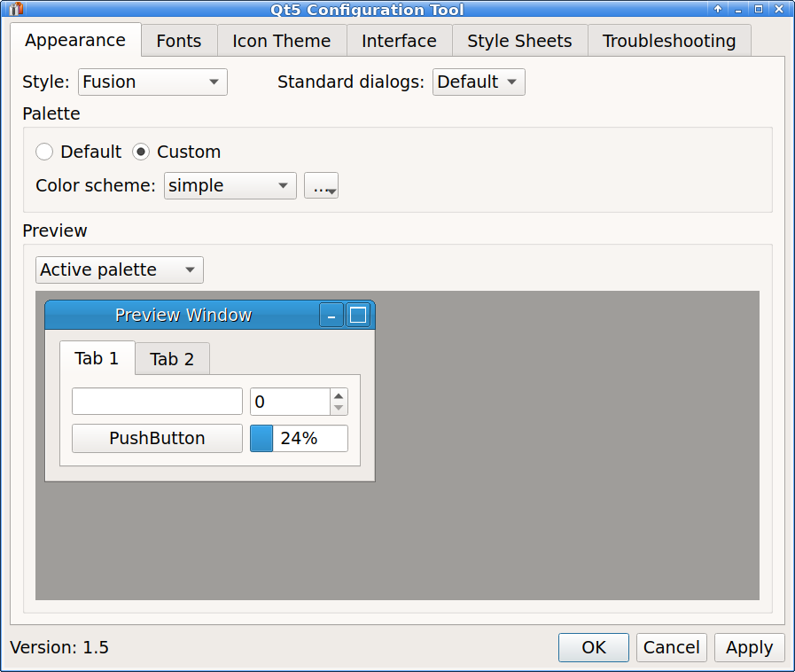Click the spinbox down arrow
This screenshot has width=795, height=672.
pyautogui.click(x=339, y=408)
